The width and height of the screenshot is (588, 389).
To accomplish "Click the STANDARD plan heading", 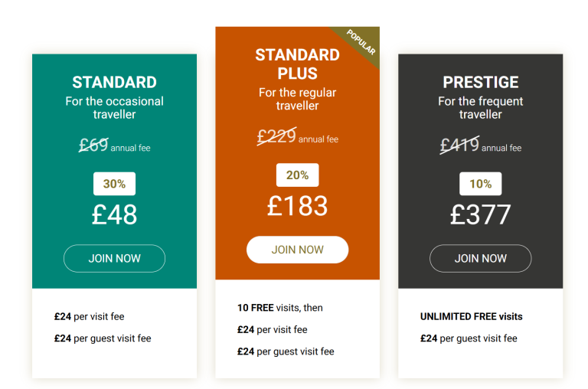I will click(x=114, y=83).
